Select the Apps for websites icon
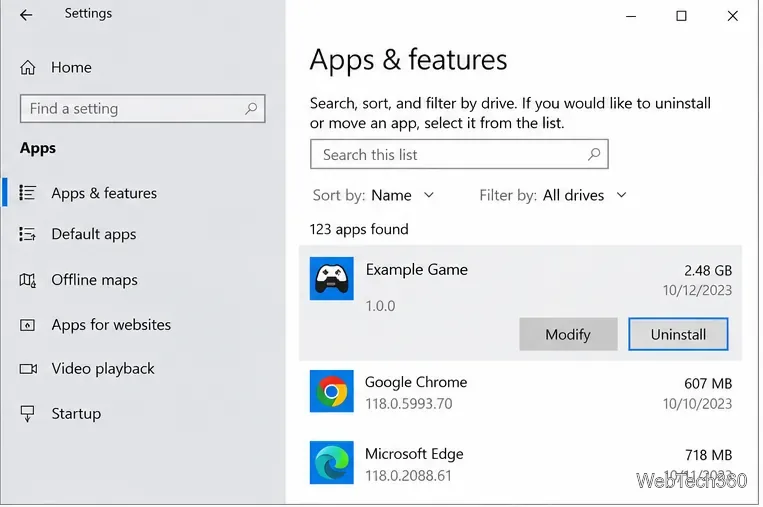763x507 pixels. tap(27, 325)
